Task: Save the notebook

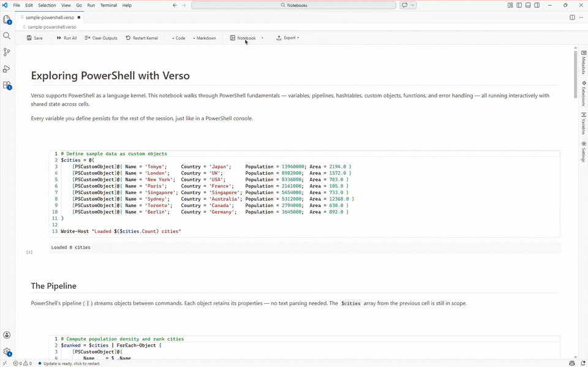Action: pos(35,38)
